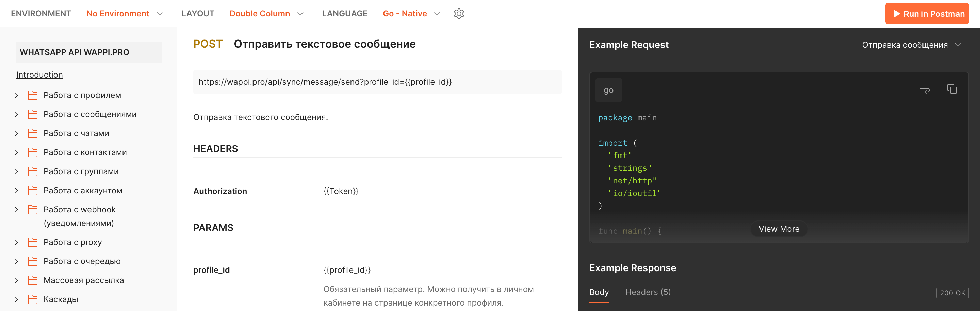Screen dimensions: 980x311
Task: Expand the Работа с чатами folder
Action: point(16,133)
